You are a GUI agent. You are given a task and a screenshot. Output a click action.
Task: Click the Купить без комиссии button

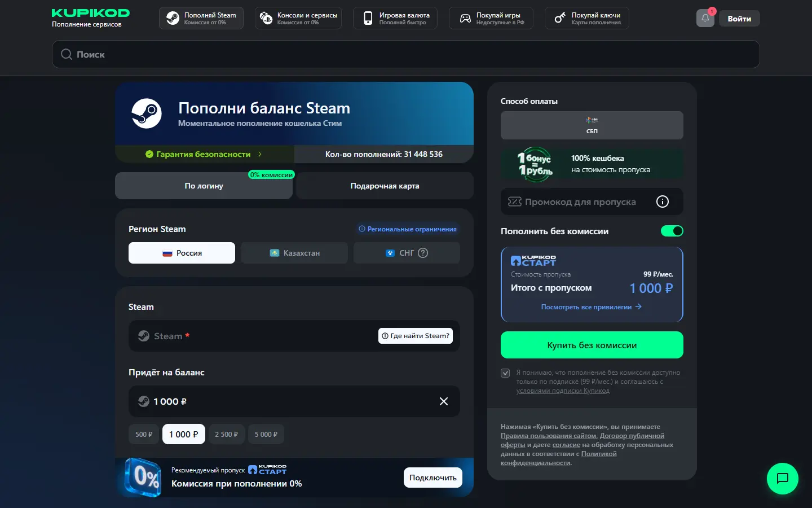592,345
